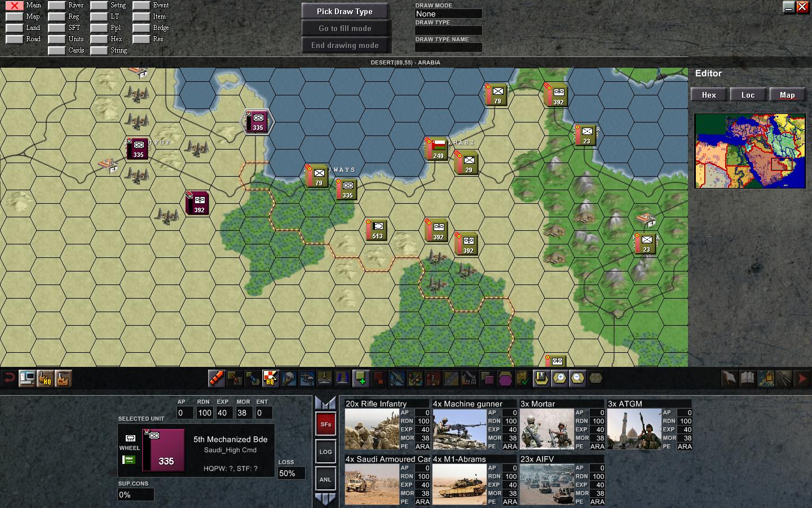Open the SFT editor section
Viewport: 812px width, 508px height.
pos(57,28)
